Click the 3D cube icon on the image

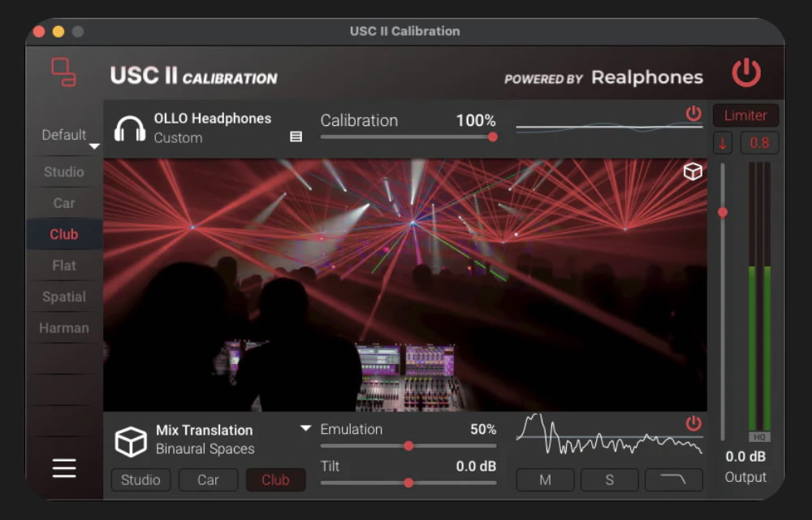coord(693,171)
